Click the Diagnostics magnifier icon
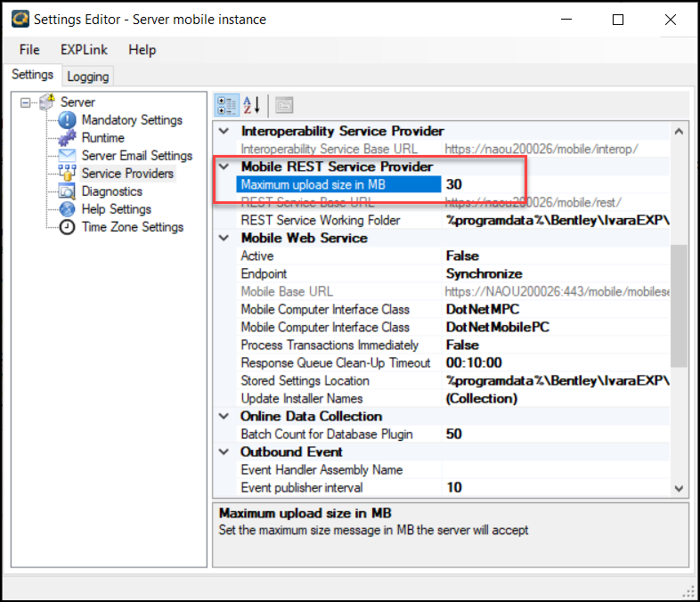Viewport: 700px width, 602px height. click(x=67, y=191)
